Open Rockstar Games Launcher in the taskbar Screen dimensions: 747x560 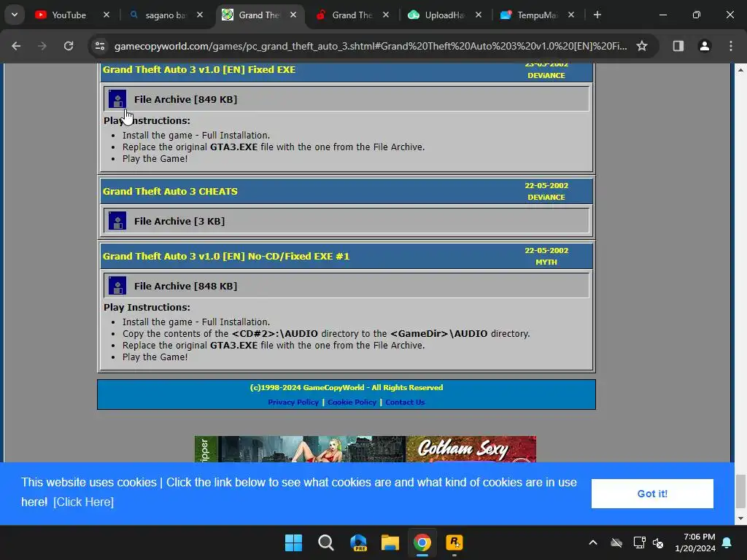click(x=454, y=542)
